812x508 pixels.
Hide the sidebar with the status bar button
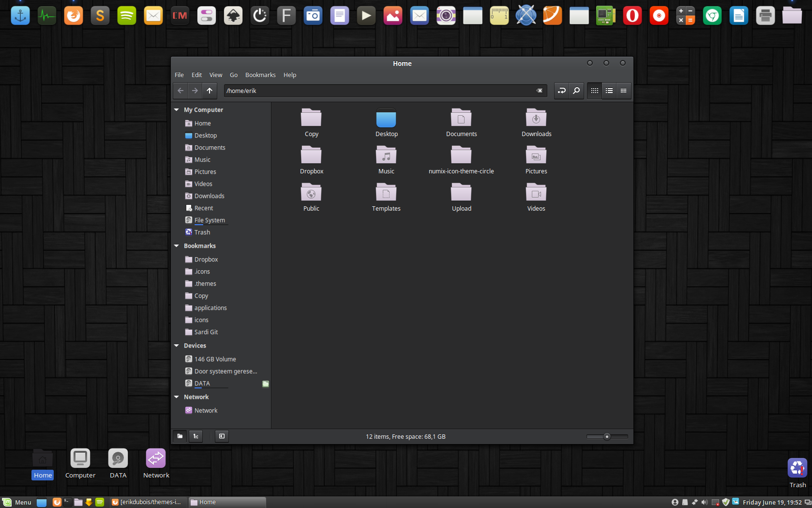tap(222, 436)
